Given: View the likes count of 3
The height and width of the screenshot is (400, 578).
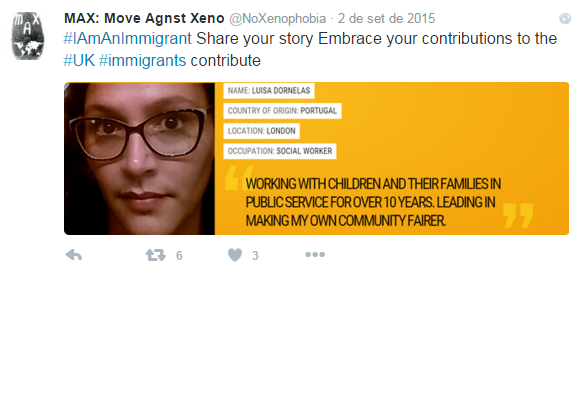Looking at the screenshot, I should point(255,255).
